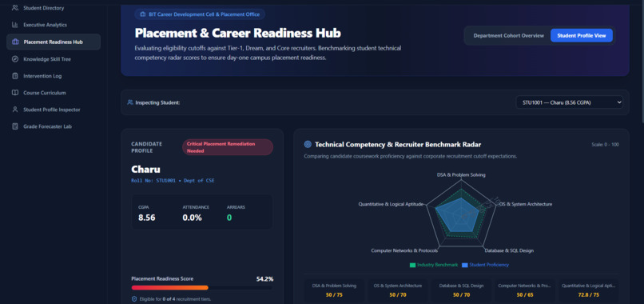The width and height of the screenshot is (644, 304).
Task: Click the CANDIDATE PROFILE label
Action: point(147,147)
